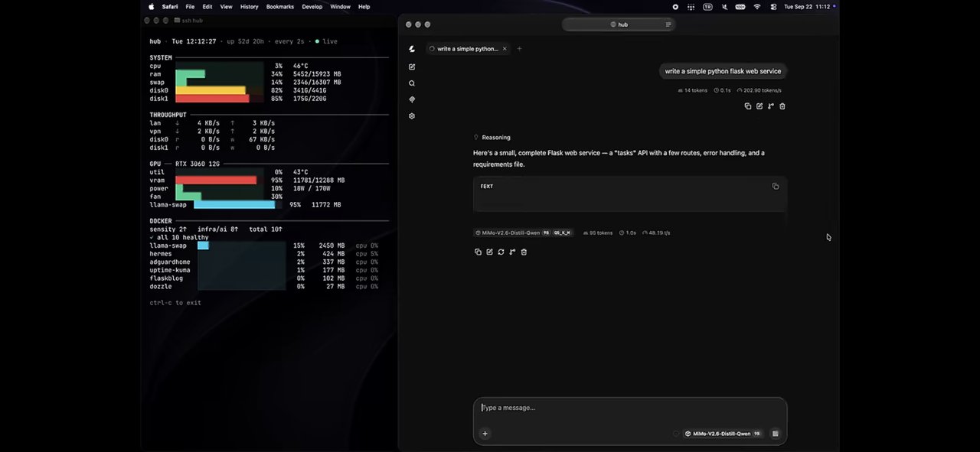Open Safari reader menu in address bar
This screenshot has width=980, height=452.
coord(668,24)
